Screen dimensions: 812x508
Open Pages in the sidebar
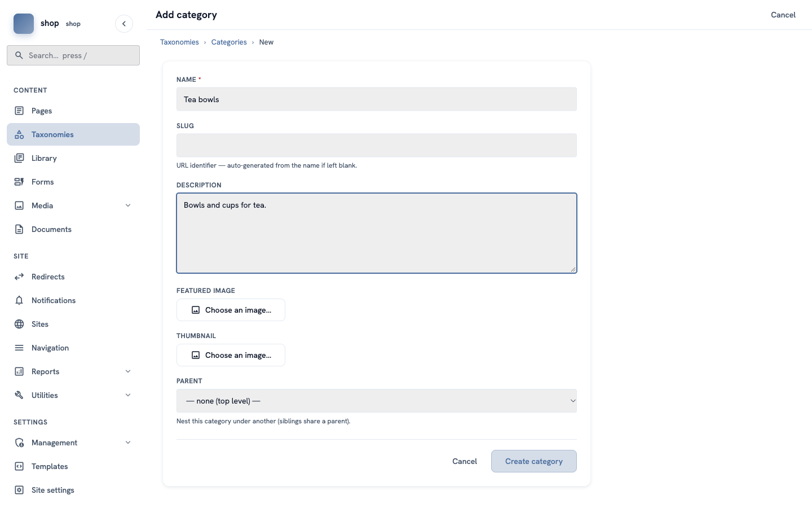tap(73, 111)
